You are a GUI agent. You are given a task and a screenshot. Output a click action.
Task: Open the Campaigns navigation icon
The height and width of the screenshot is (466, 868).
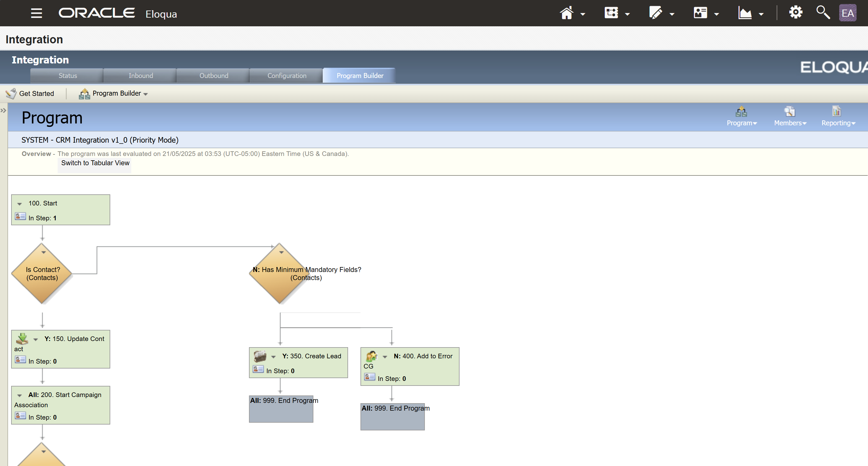pyautogui.click(x=612, y=13)
